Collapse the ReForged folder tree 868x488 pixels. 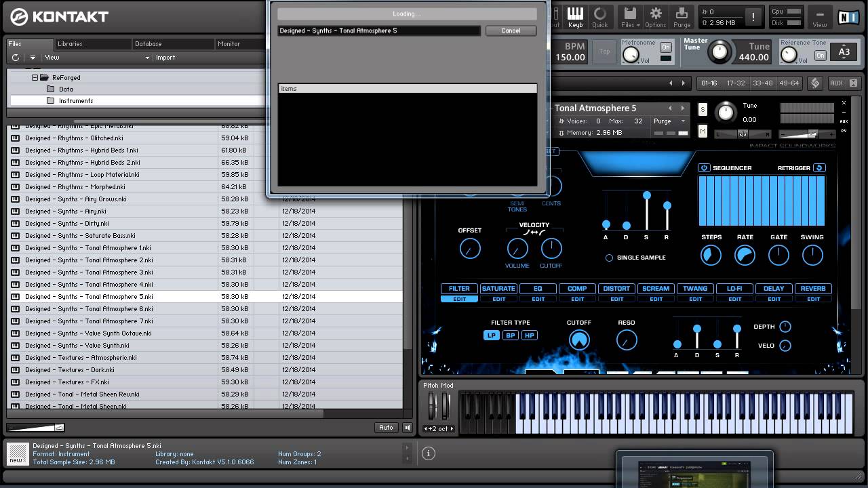[35, 77]
